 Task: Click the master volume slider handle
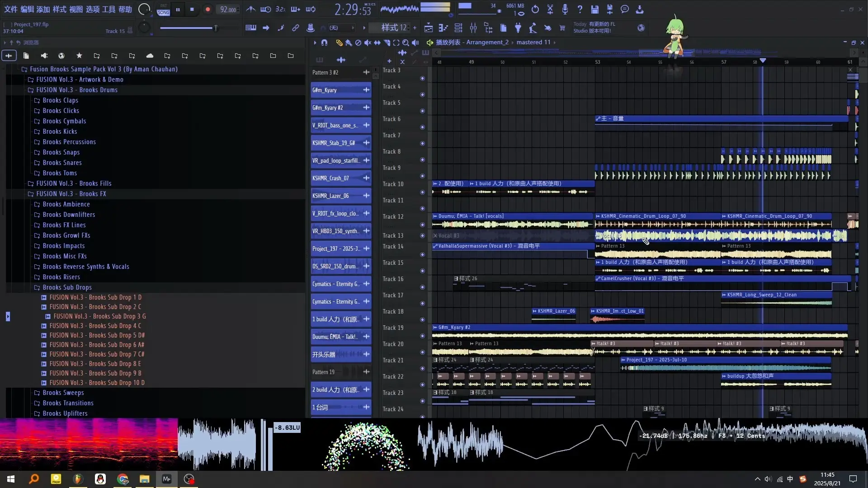(216, 28)
